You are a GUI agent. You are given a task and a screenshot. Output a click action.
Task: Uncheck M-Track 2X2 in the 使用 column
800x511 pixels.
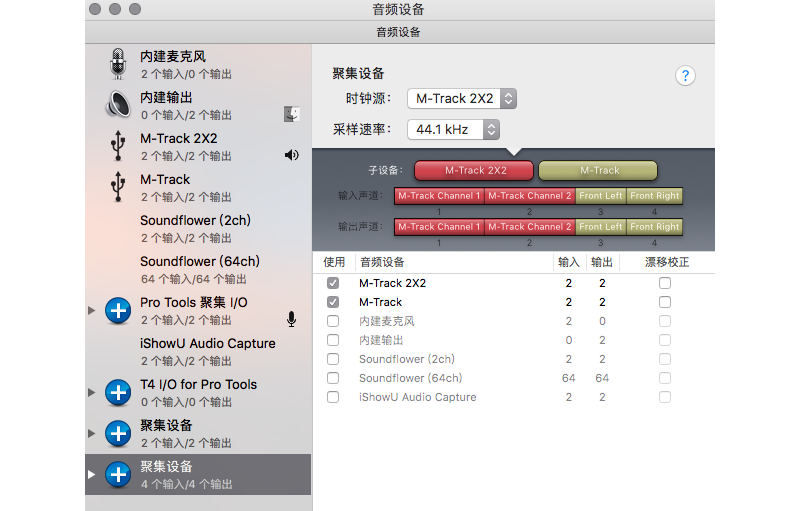click(333, 283)
